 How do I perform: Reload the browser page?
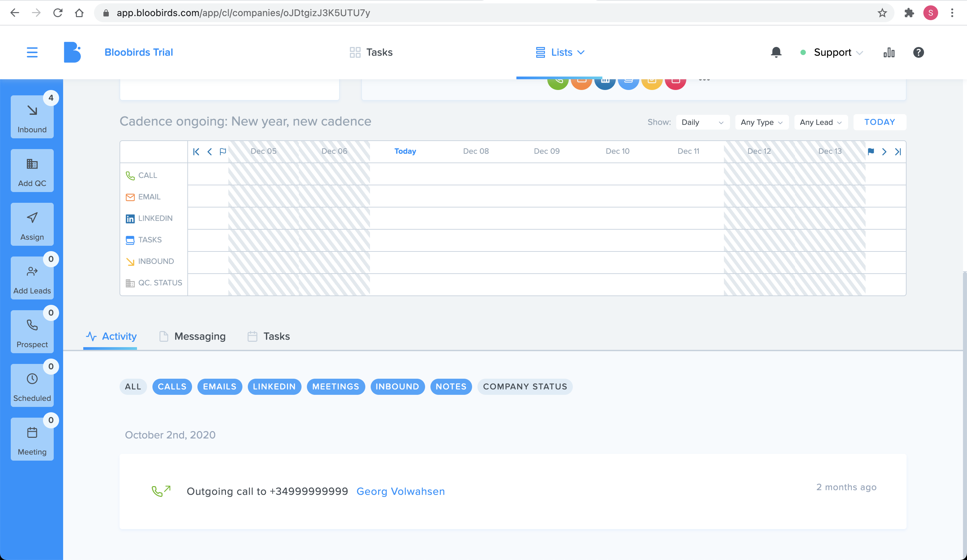pos(57,13)
